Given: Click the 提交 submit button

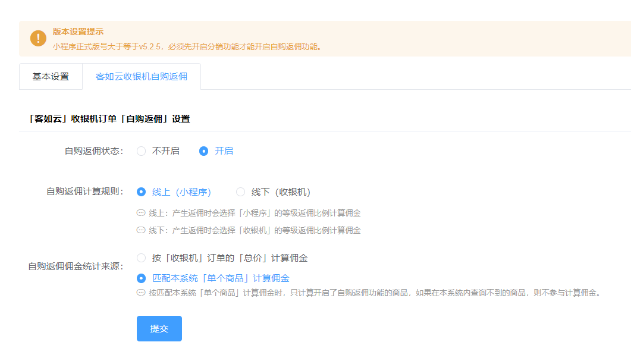Looking at the screenshot, I should coord(159,328).
